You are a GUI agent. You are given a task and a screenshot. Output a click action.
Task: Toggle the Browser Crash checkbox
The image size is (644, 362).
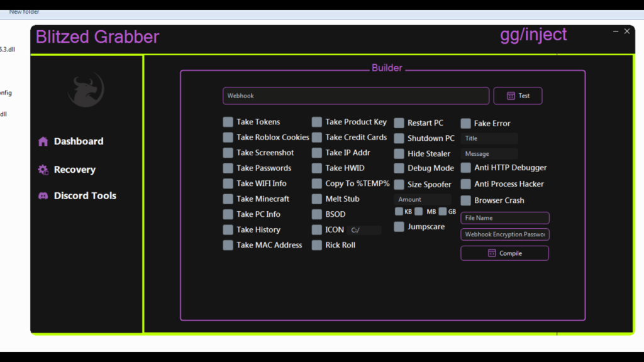tap(466, 200)
